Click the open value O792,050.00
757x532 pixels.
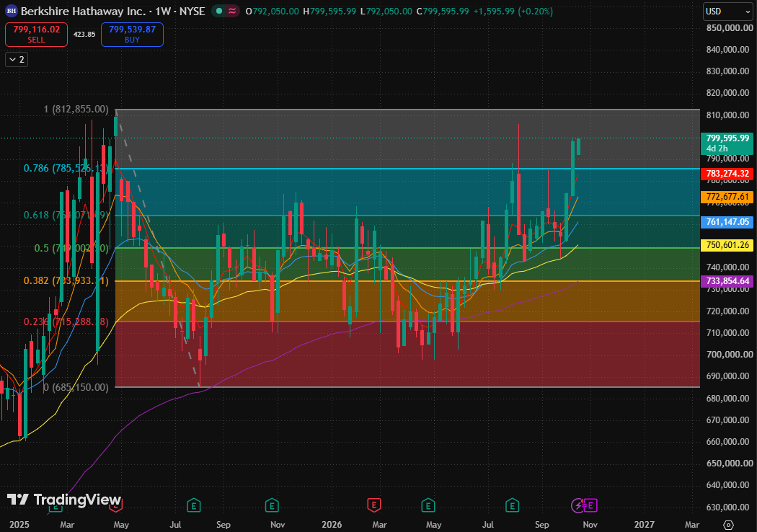point(273,11)
